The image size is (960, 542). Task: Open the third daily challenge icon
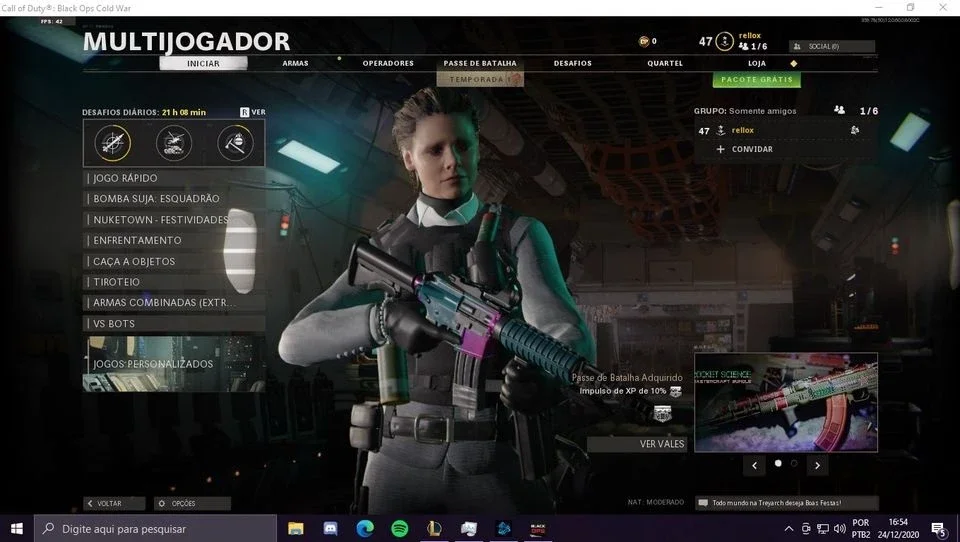(x=235, y=143)
